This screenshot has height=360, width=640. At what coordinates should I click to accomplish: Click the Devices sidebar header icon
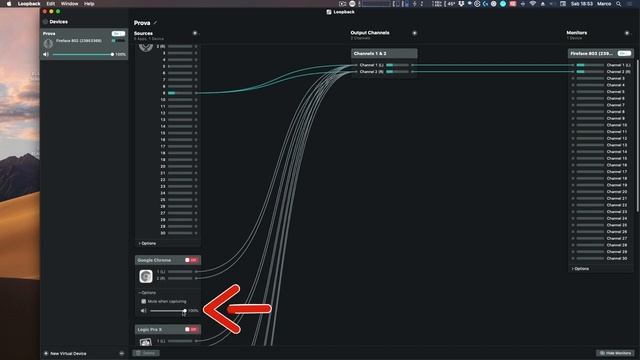pyautogui.click(x=45, y=22)
